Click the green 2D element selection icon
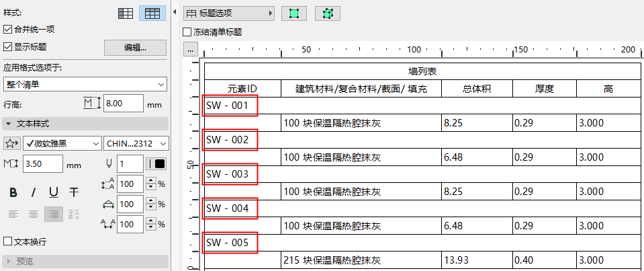This screenshot has height=271, width=644. coord(294,13)
